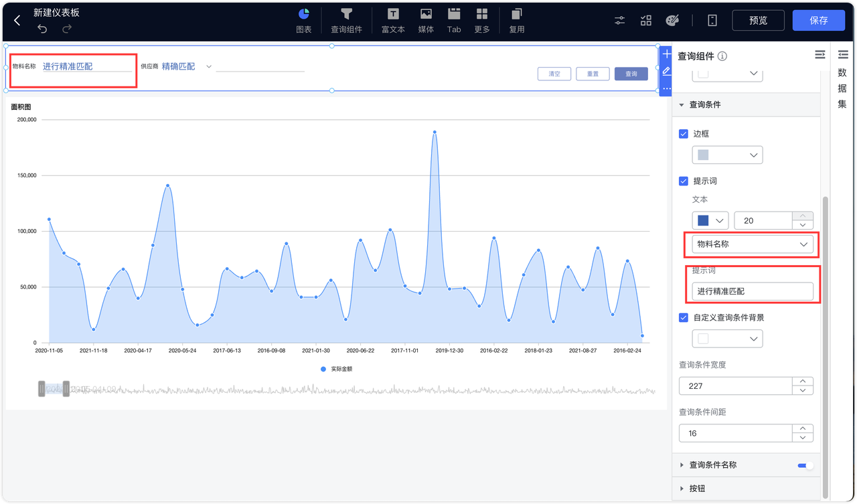The width and height of the screenshot is (857, 504).
Task: Open the sliders settings icon in header
Action: 620,21
